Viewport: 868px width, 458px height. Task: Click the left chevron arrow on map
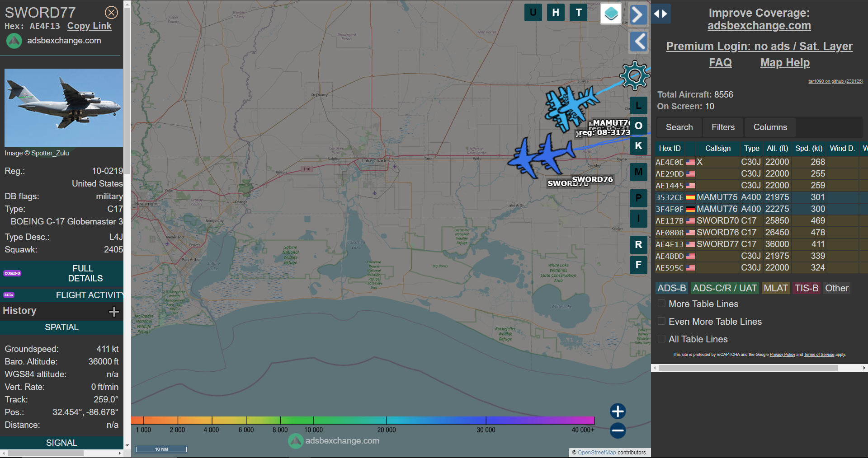pyautogui.click(x=639, y=42)
